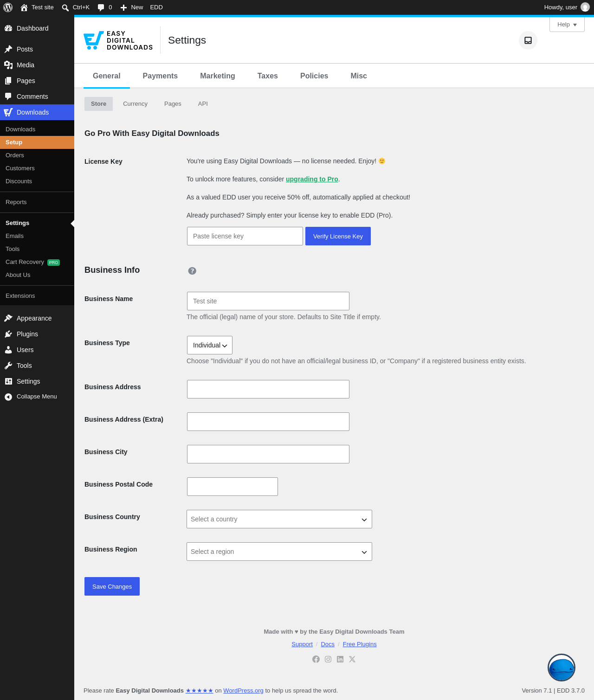Click the Tools wrench icon in sidebar
Screen dimensions: 594x700
[x=8, y=366]
